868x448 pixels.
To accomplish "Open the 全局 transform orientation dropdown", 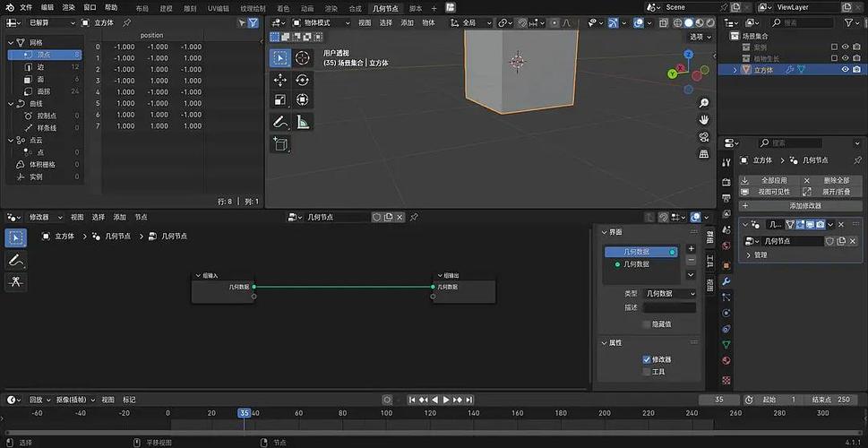I will (x=471, y=22).
